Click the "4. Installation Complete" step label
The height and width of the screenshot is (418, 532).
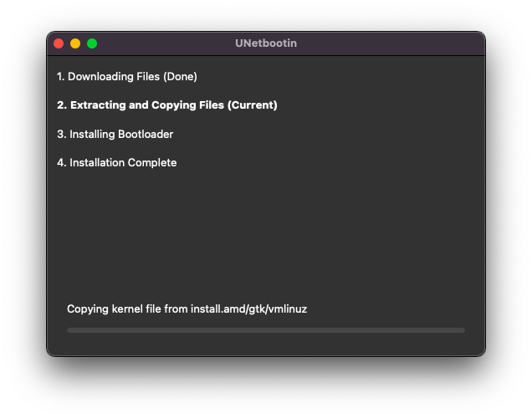pos(117,163)
